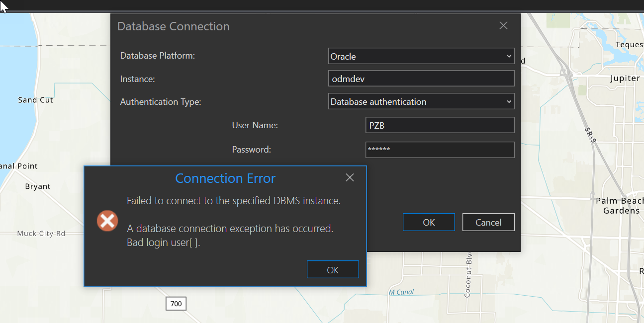Click the Connection Error title text
Viewport: 644px width, 323px height.
pos(225,178)
